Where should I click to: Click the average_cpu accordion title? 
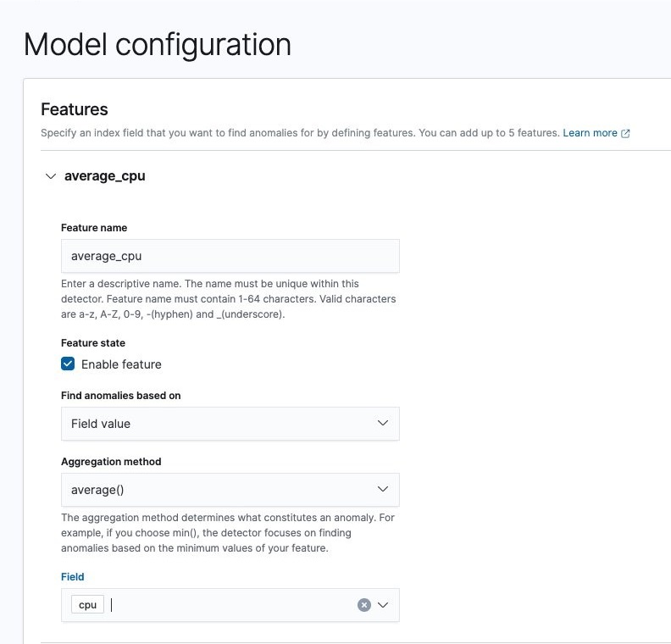pyautogui.click(x=105, y=176)
